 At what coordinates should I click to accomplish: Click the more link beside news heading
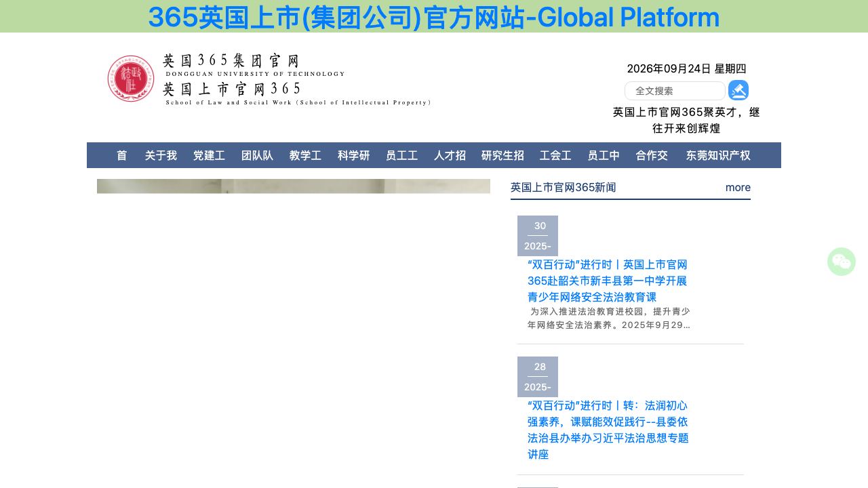(x=738, y=187)
